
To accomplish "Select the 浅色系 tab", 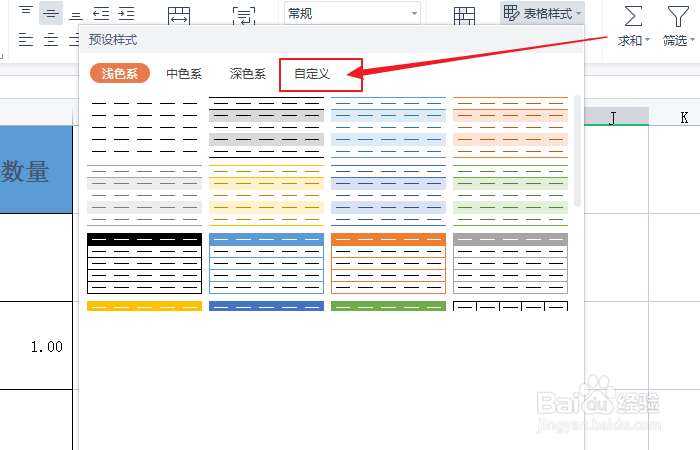I will pyautogui.click(x=120, y=73).
